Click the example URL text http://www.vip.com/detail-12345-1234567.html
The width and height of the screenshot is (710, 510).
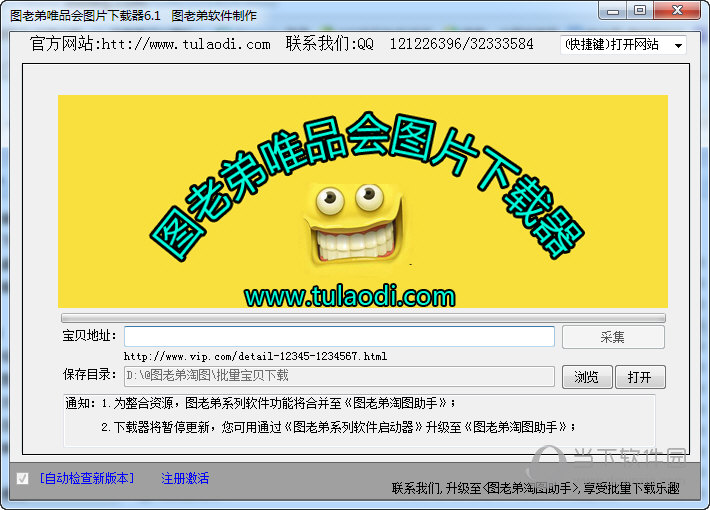pos(255,356)
